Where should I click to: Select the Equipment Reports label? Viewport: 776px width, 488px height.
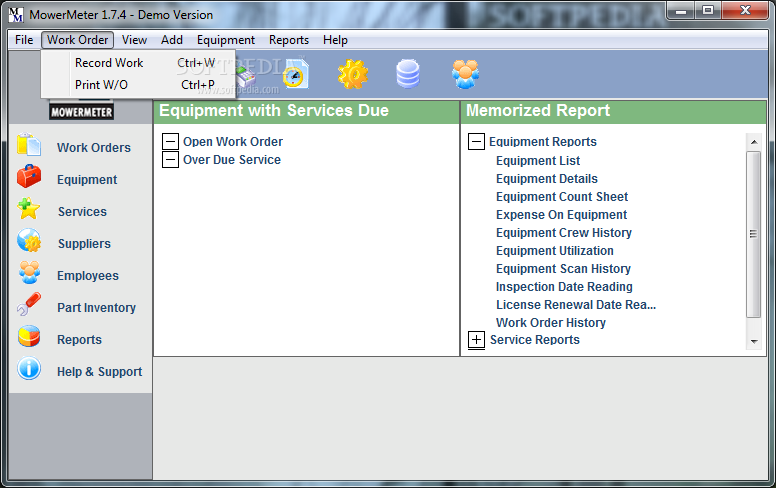543,142
